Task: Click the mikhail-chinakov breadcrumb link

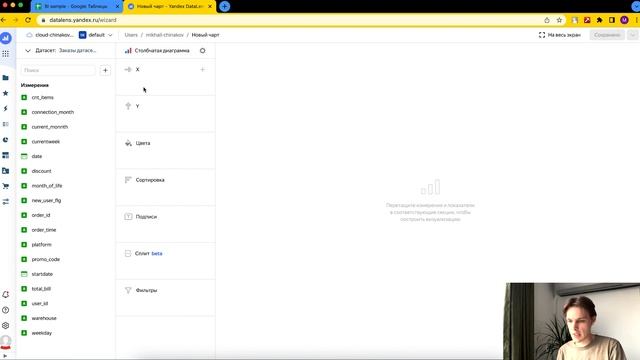Action: (x=164, y=35)
